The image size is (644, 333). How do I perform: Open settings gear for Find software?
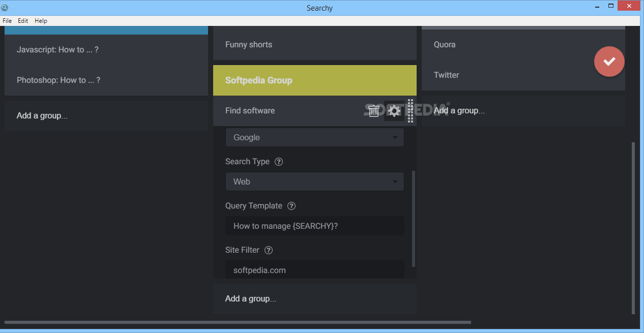click(x=394, y=110)
